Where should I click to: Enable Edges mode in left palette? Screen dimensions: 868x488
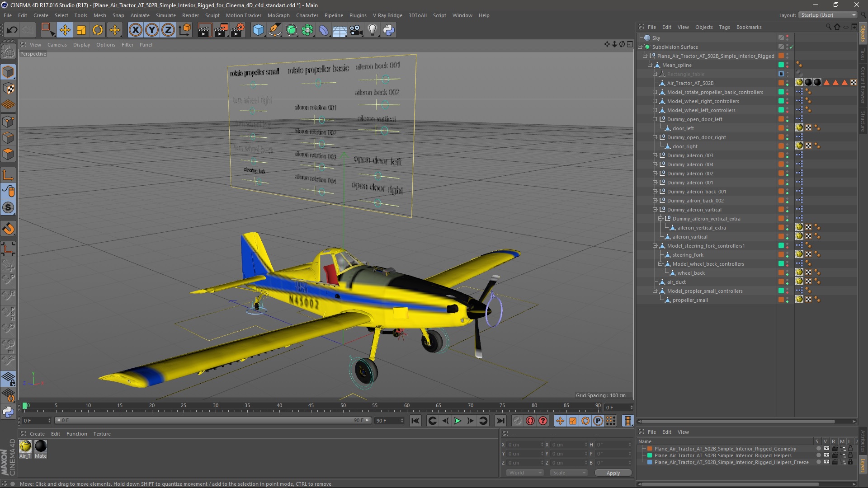click(x=8, y=138)
